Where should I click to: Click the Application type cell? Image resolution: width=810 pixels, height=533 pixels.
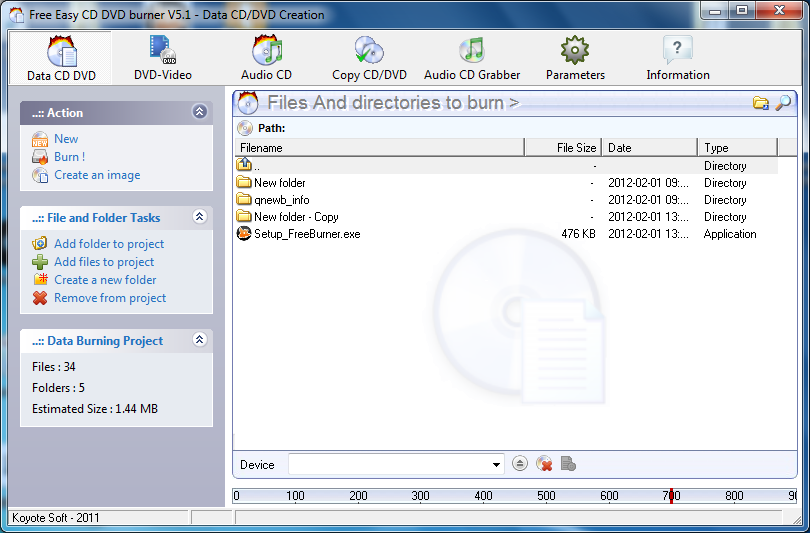pyautogui.click(x=730, y=234)
